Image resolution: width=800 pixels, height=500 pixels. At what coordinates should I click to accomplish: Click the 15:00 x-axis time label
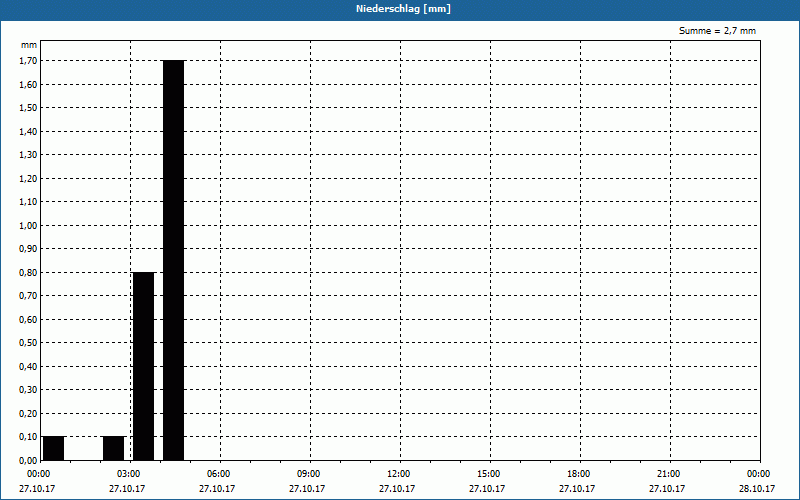[x=490, y=474]
